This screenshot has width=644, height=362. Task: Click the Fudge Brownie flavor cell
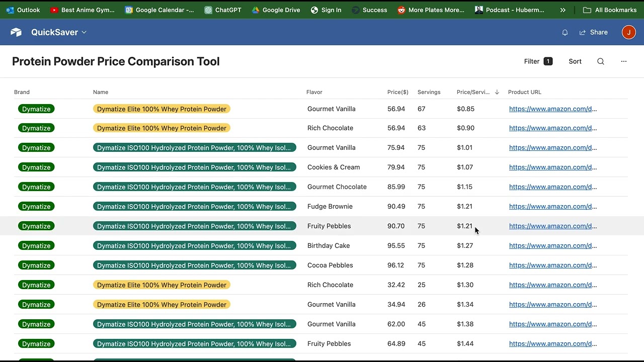tap(330, 207)
